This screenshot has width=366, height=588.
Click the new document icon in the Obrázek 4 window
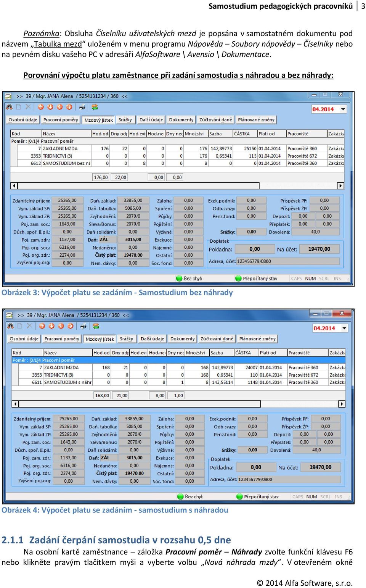(20, 326)
